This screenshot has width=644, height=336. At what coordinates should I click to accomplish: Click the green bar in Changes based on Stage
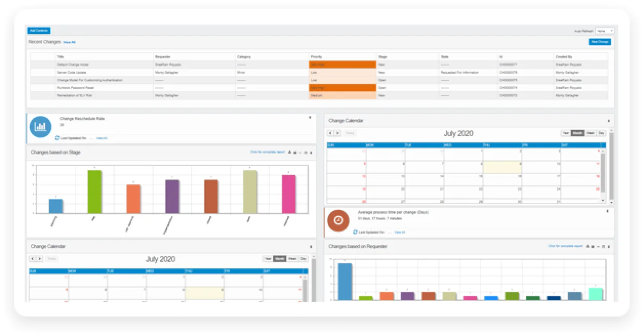pyautogui.click(x=95, y=192)
